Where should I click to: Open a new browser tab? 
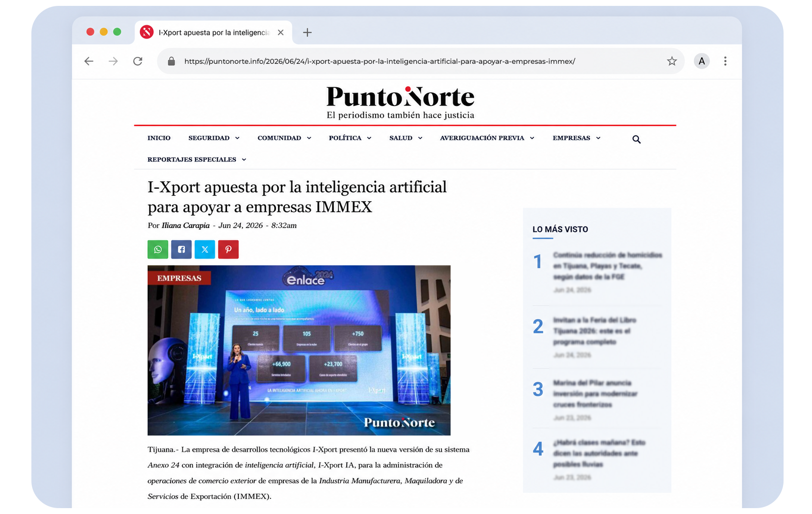pos(307,32)
